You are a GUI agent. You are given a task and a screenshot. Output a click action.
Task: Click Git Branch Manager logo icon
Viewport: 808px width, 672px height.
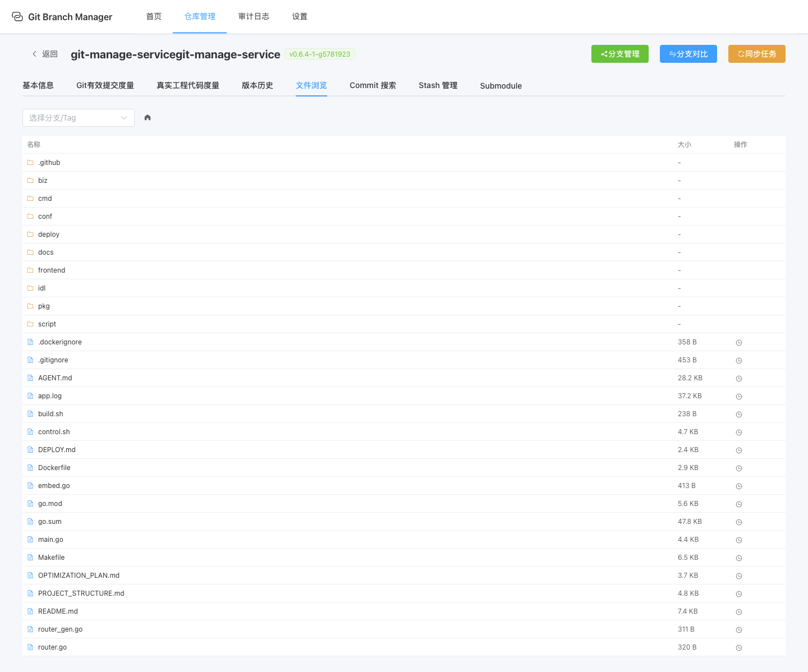click(x=17, y=17)
